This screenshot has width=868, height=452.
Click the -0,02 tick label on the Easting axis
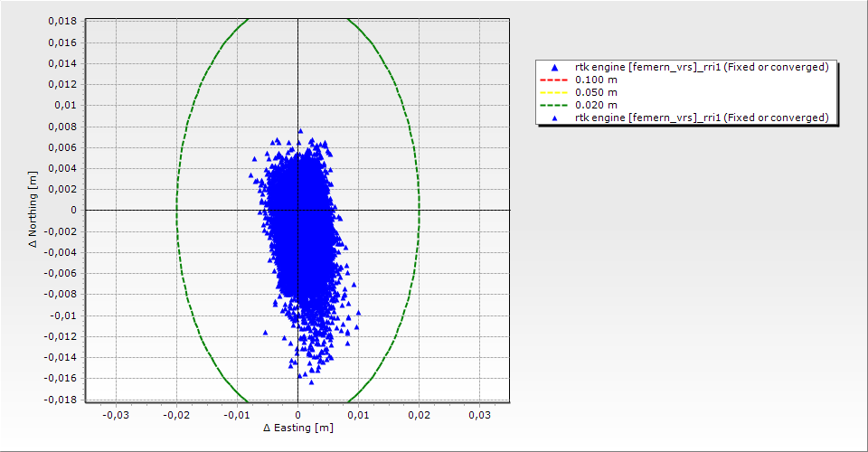tap(175, 415)
